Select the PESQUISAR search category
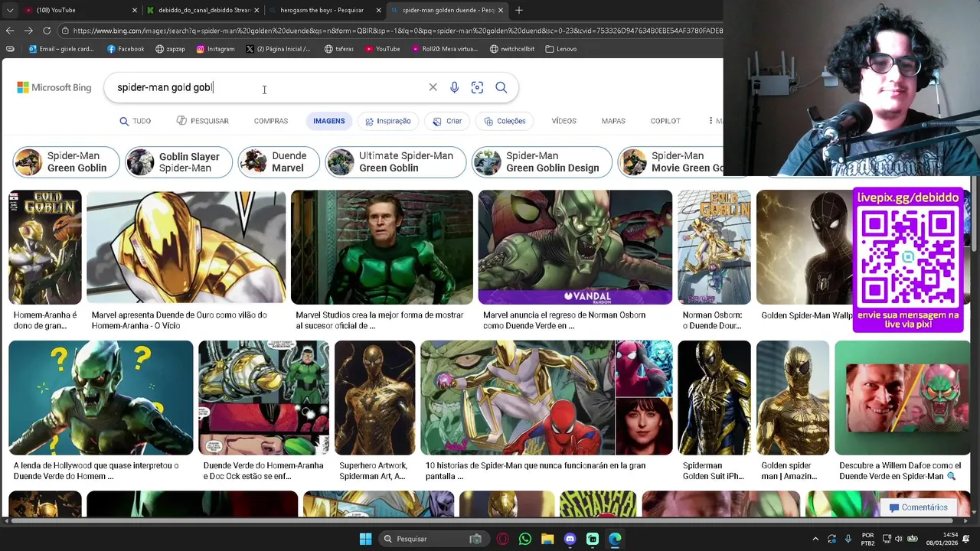 (202, 121)
